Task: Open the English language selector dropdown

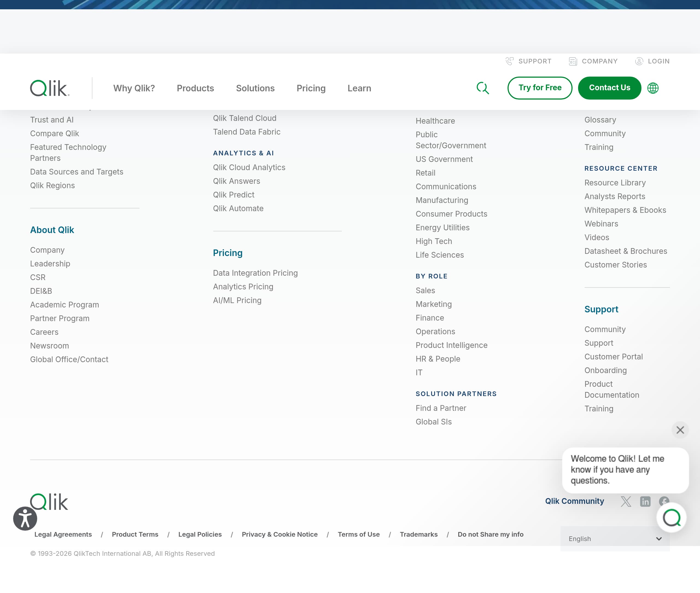Action: point(615,538)
